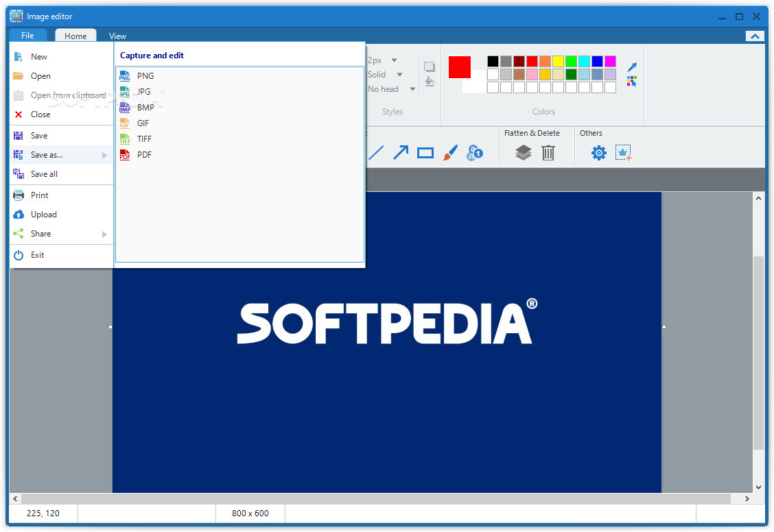Click Upload in the File menu

click(x=61, y=215)
